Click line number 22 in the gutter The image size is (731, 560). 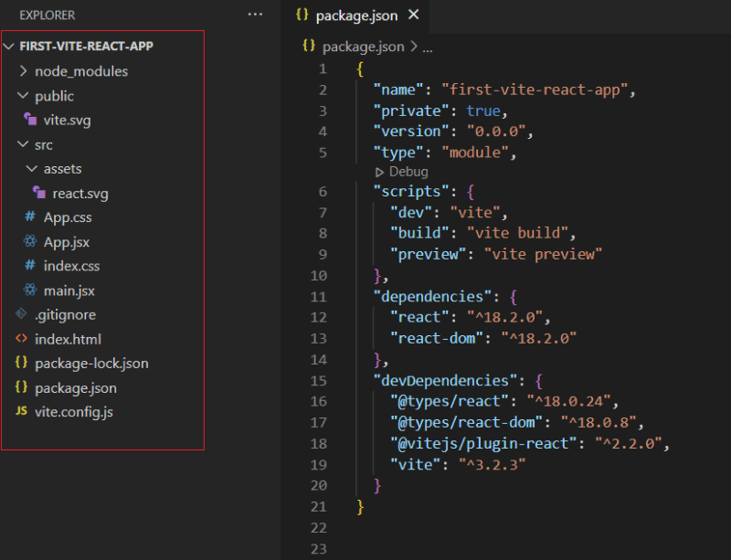319,528
